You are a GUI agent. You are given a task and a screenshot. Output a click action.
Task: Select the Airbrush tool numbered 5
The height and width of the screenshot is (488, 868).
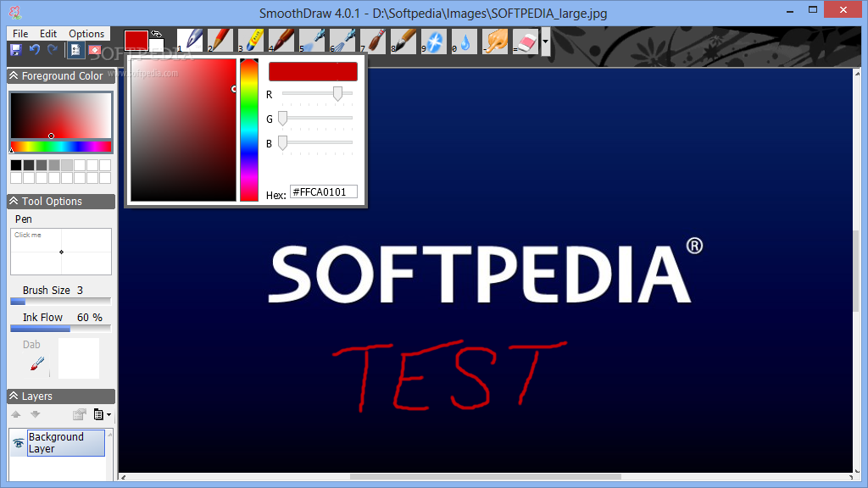[312, 41]
